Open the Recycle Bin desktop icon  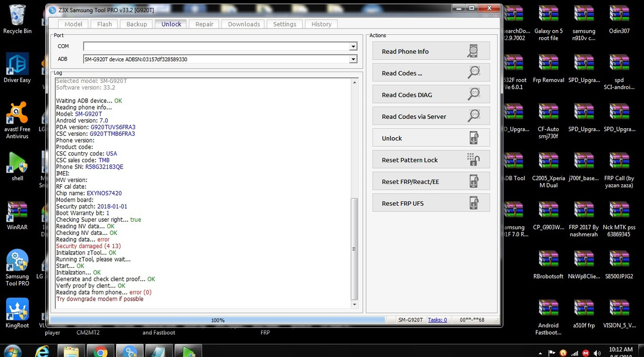[17, 20]
